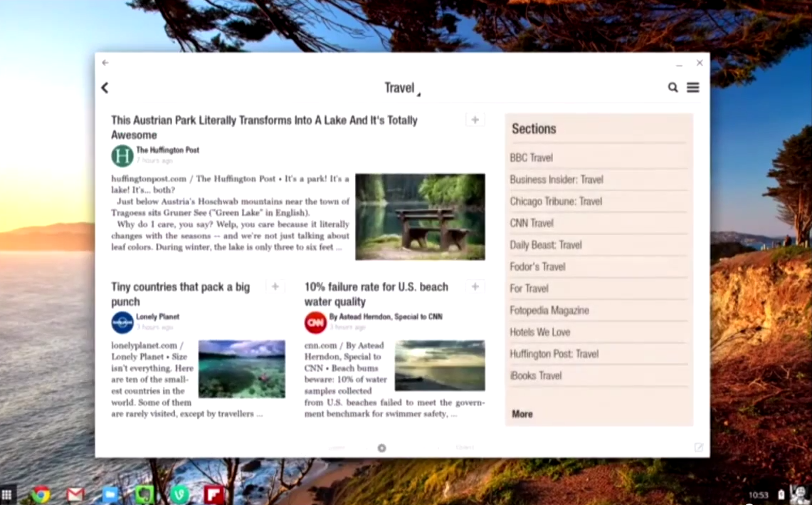This screenshot has width=812, height=505.
Task: Open the Files app on the shelf
Action: click(x=110, y=494)
